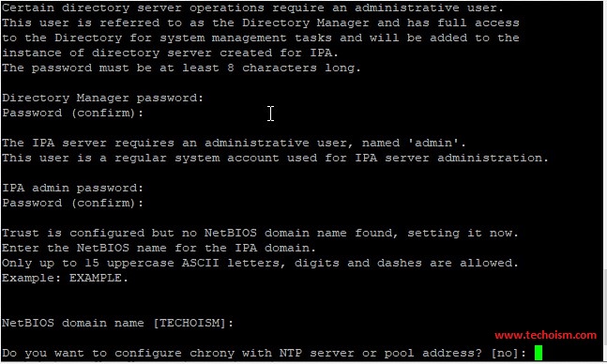This screenshot has height=364, width=607.
Task: Click the first Password (confirm) prompt
Action: (73, 114)
